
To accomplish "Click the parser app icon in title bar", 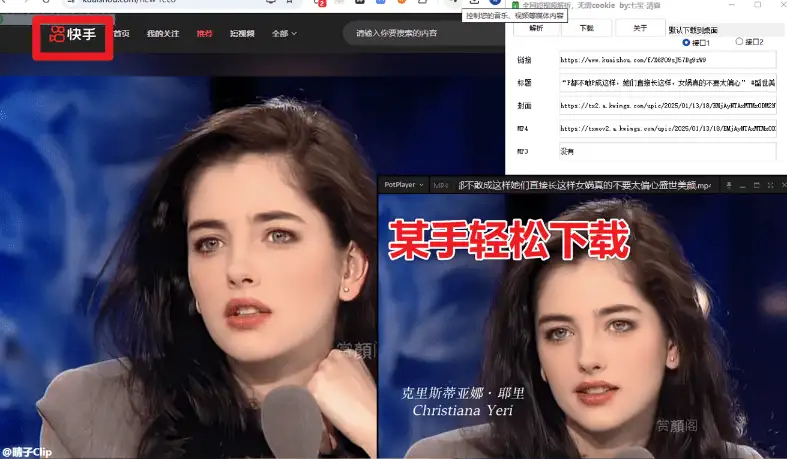I will click(x=516, y=5).
